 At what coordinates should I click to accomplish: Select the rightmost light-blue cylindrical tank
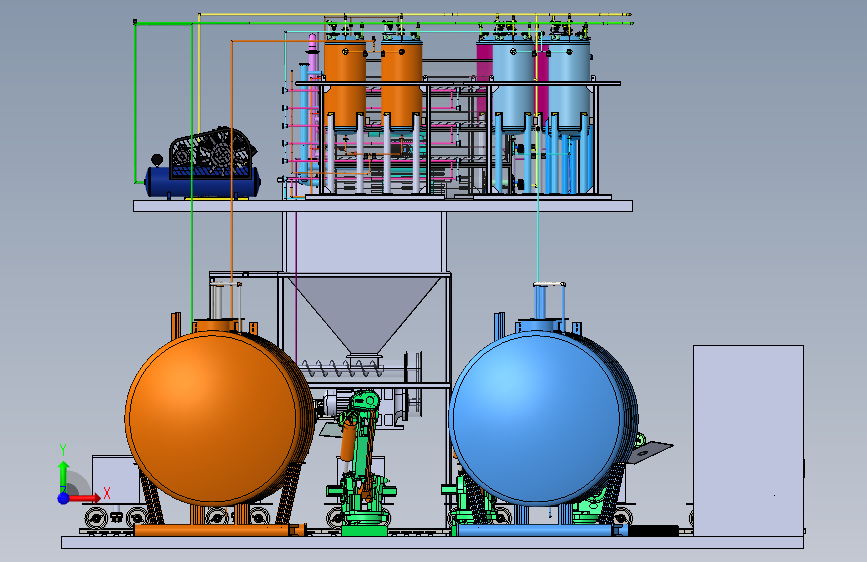click(569, 83)
